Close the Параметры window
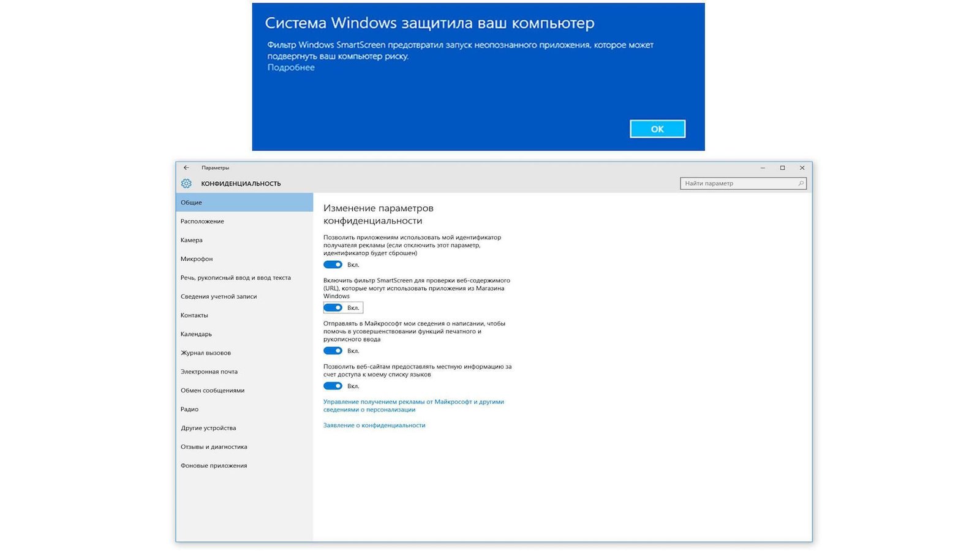The image size is (980, 551). (x=802, y=168)
